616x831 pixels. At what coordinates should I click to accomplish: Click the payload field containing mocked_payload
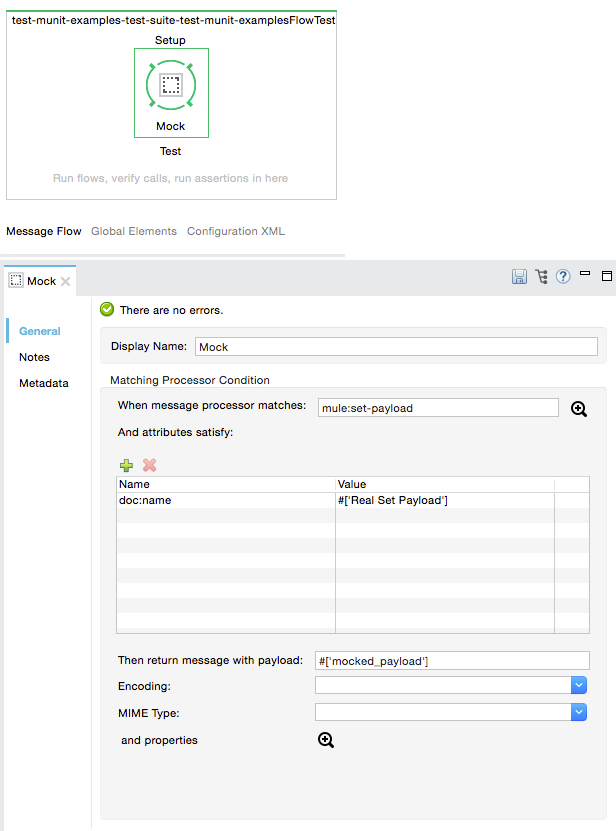coord(451,660)
